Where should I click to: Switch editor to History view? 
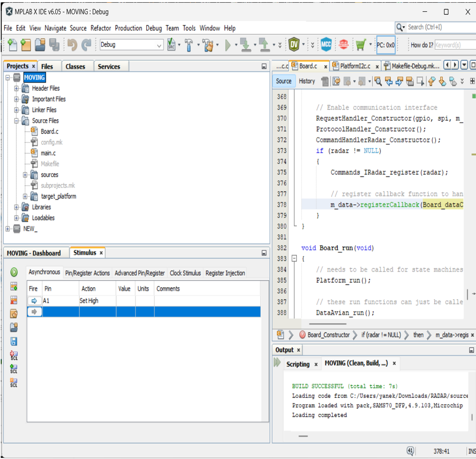point(307,81)
